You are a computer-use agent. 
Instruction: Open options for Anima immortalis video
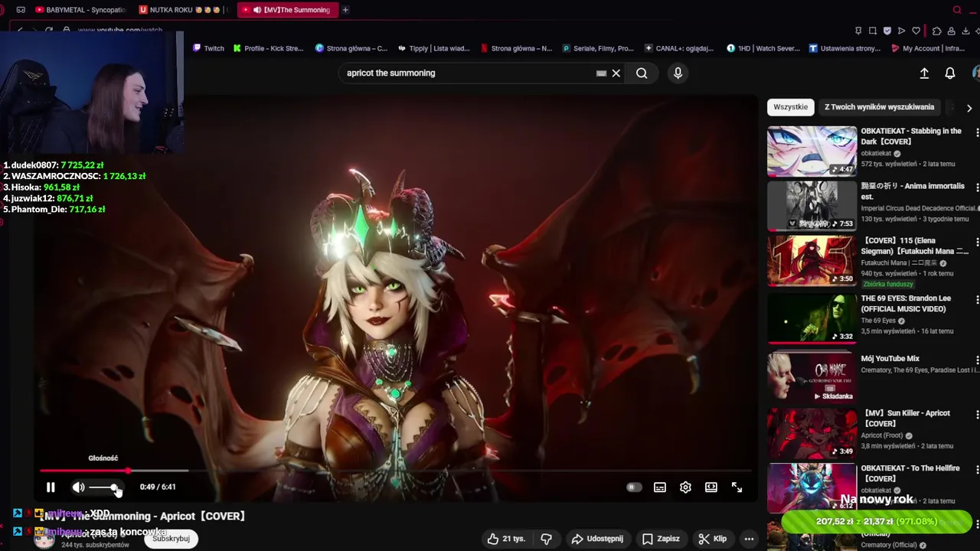click(977, 187)
